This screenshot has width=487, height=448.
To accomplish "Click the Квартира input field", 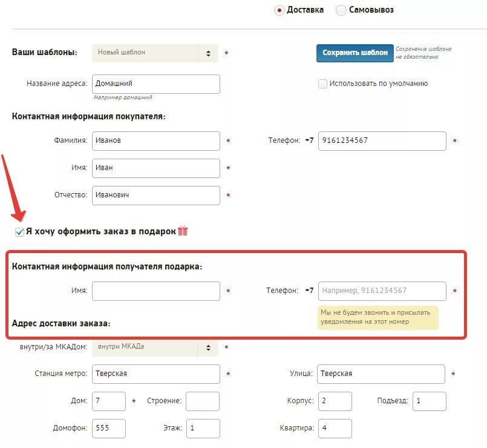I will coord(335,429).
